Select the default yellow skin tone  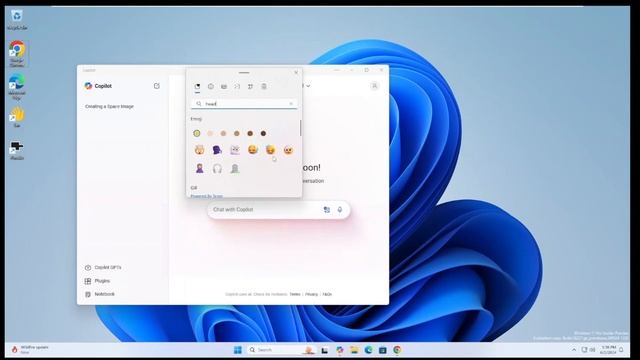click(x=197, y=133)
